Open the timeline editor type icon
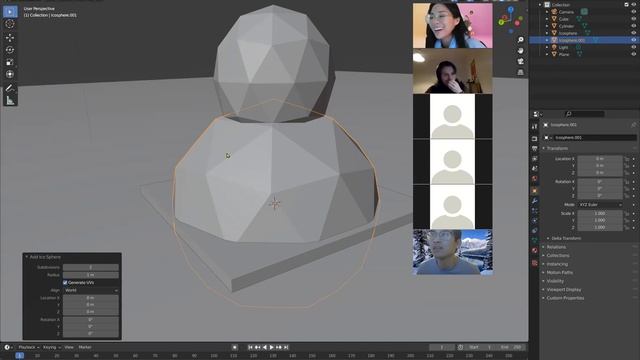Screen dimensions: 640x360 point(8,347)
